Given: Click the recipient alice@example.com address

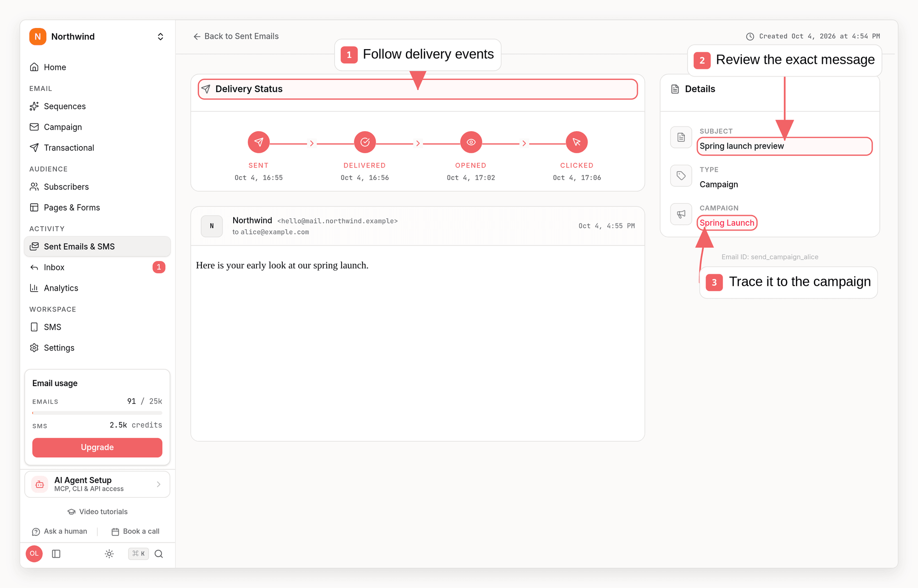Looking at the screenshot, I should 274,232.
